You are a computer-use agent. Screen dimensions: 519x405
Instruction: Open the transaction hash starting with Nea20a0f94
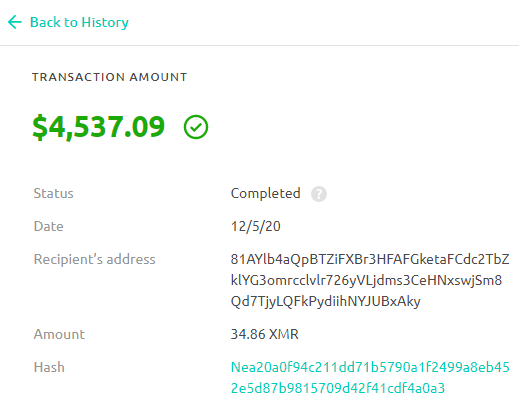click(370, 377)
